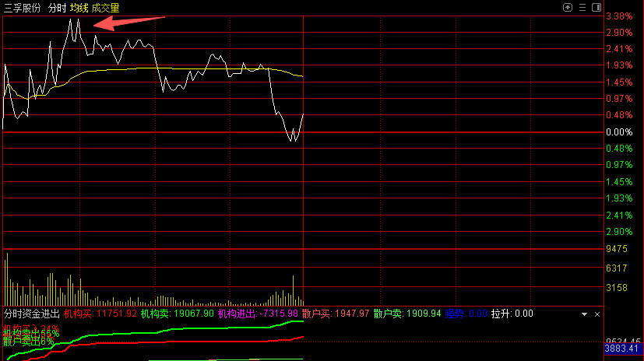Click the 0.00% baseline axis label
The width and height of the screenshot is (644, 361).
[619, 132]
